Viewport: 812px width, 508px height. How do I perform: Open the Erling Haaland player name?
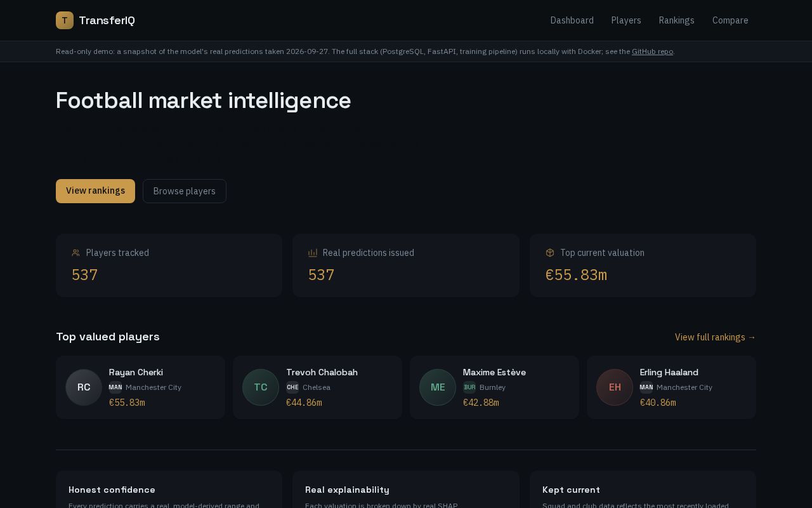click(x=669, y=372)
